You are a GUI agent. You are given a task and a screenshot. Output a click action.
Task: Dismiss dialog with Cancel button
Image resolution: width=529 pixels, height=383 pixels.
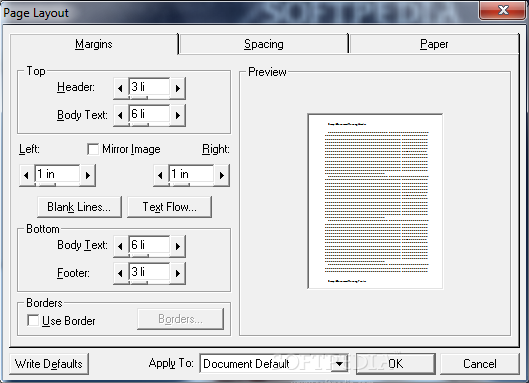point(479,364)
